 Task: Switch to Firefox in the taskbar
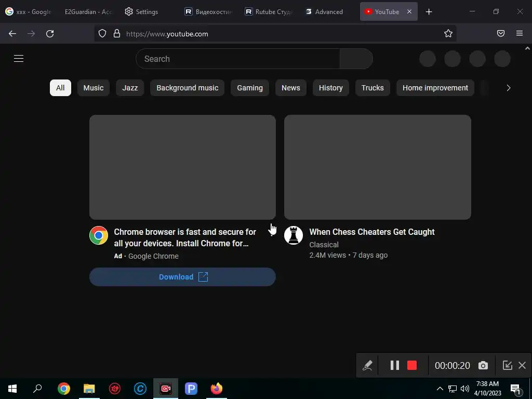tap(217, 389)
